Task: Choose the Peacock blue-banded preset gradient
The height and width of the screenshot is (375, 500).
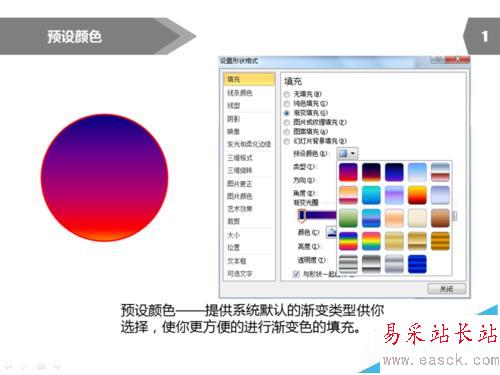Action: pyautogui.click(x=371, y=218)
